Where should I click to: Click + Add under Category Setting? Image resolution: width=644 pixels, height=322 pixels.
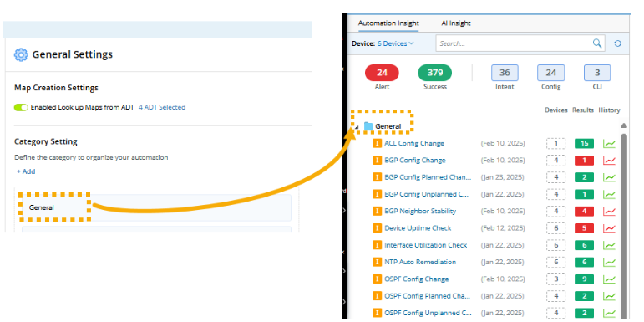[26, 171]
